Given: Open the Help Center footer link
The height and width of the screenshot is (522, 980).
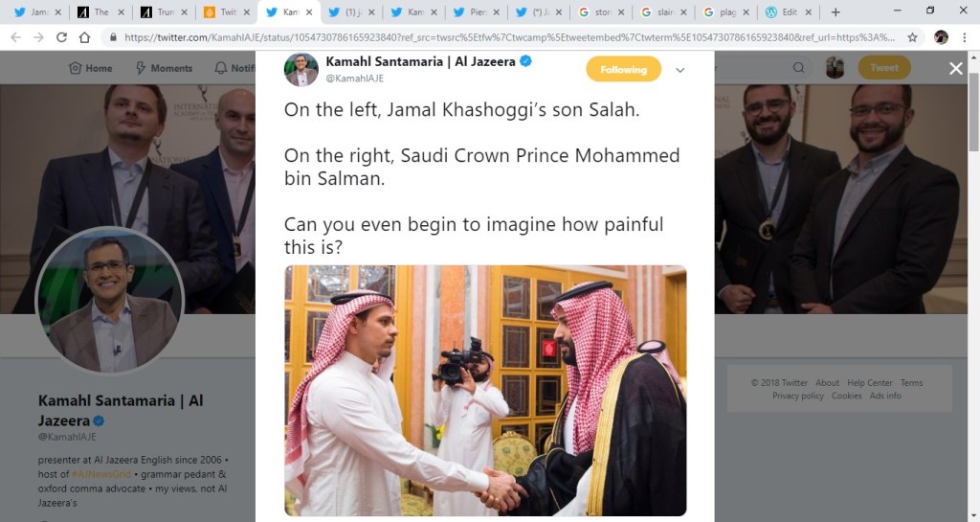Looking at the screenshot, I should [869, 383].
